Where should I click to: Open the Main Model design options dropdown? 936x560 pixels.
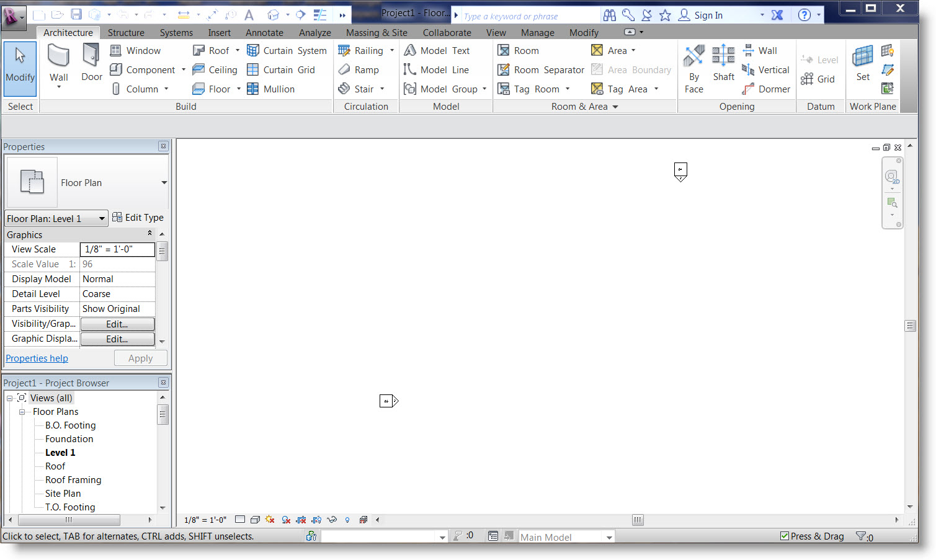pyautogui.click(x=609, y=537)
